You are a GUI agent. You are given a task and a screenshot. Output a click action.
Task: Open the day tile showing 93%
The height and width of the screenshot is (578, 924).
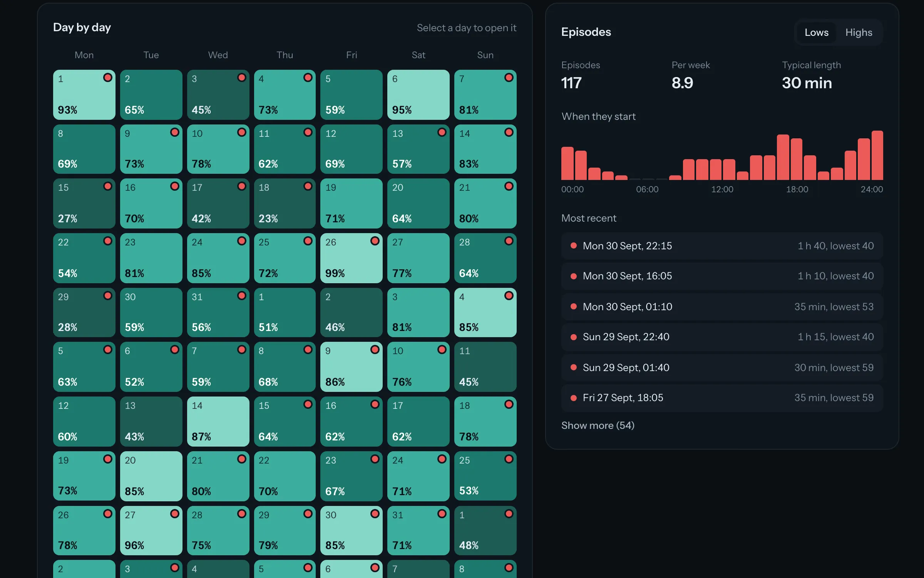(x=84, y=95)
